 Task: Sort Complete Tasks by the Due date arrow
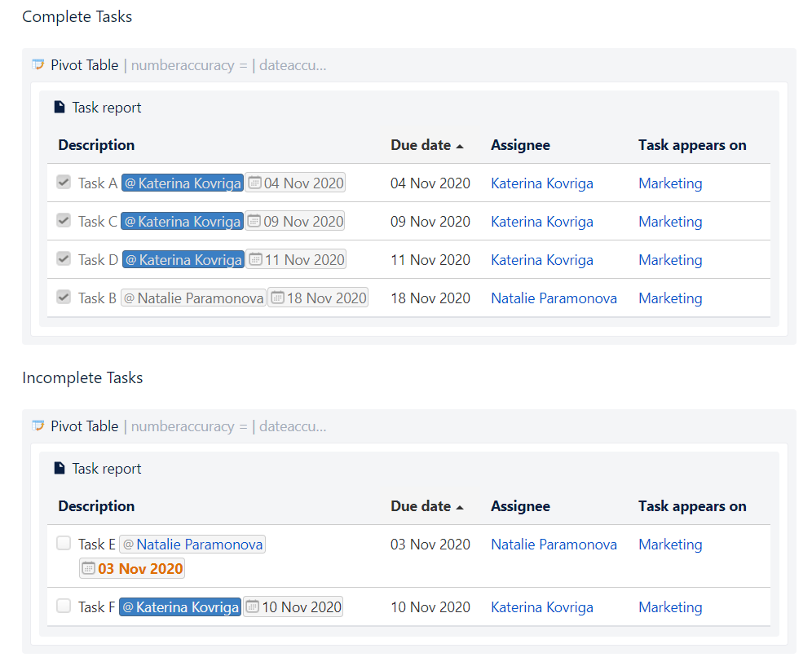[460, 146]
